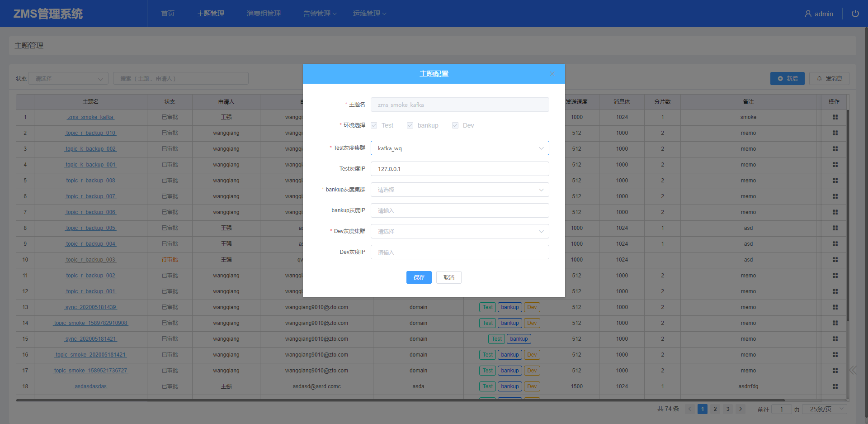Click the 待审批 status in row 10
Viewport: 868px width, 424px height.
(x=170, y=260)
